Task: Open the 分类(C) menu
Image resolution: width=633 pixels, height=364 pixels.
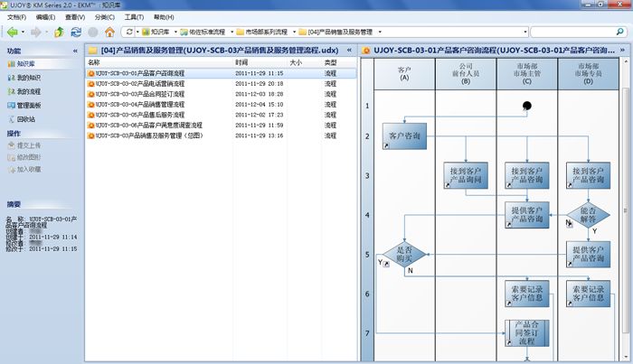Action: 105,17
